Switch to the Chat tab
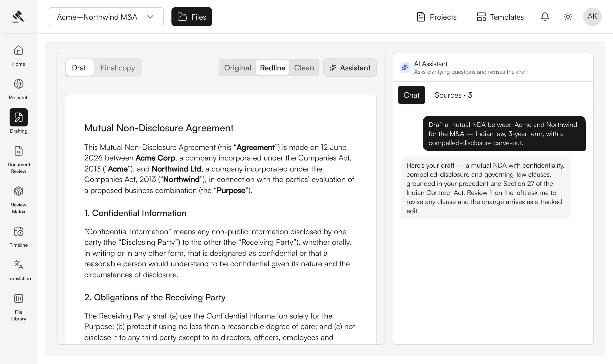This screenshot has height=364, width=613. click(x=411, y=95)
